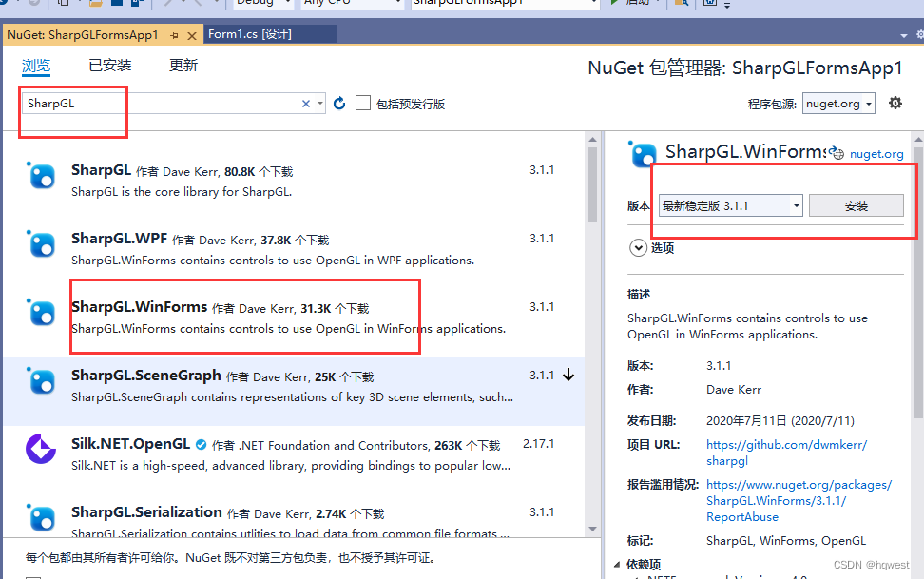
Task: Open the 已安装 tab
Action: click(109, 66)
